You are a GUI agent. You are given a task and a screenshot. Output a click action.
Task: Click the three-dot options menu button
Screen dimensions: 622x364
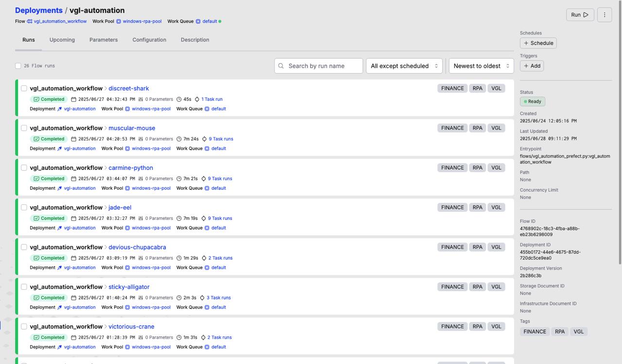(605, 15)
